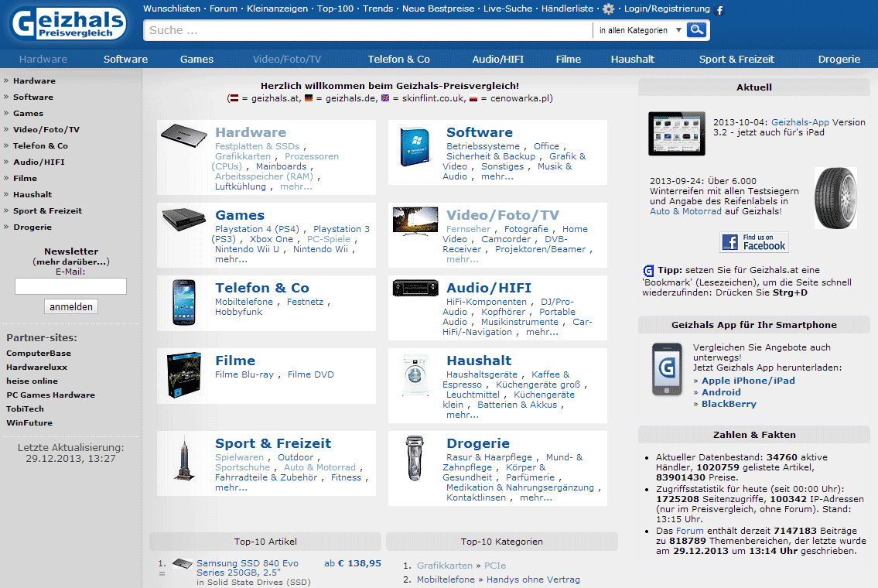
Task: Click the UK flag icon for skinflint.co.uk
Action: (x=384, y=98)
